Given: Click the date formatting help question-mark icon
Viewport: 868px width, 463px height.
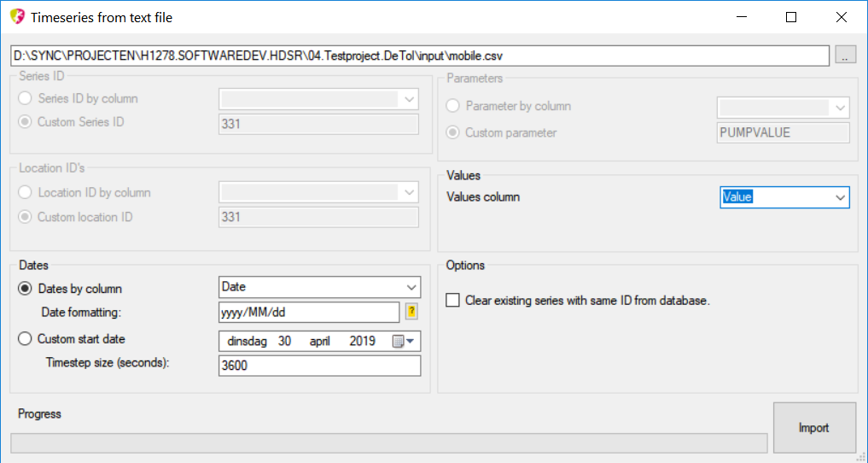Looking at the screenshot, I should 411,313.
